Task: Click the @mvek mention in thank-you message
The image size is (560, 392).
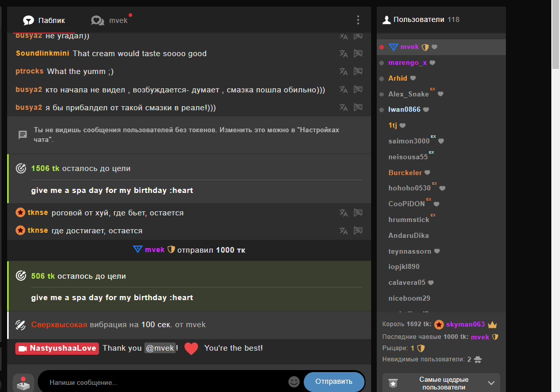Action: pos(160,348)
